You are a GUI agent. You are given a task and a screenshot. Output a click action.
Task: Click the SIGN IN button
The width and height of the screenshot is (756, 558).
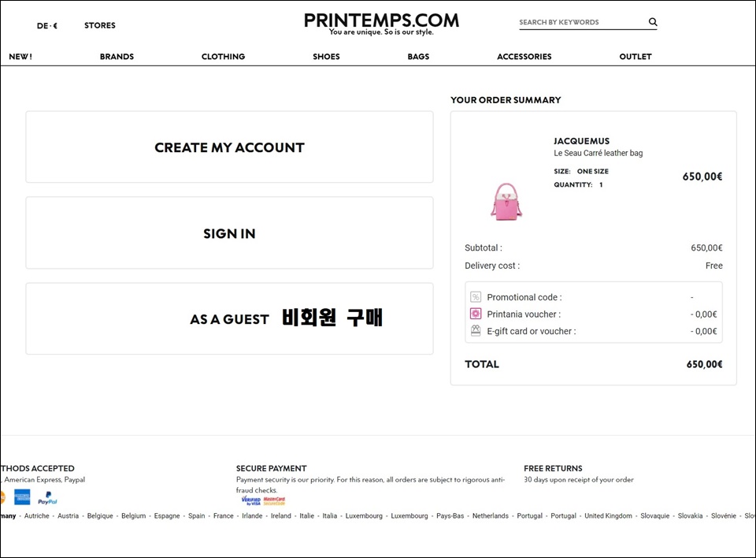coord(229,233)
